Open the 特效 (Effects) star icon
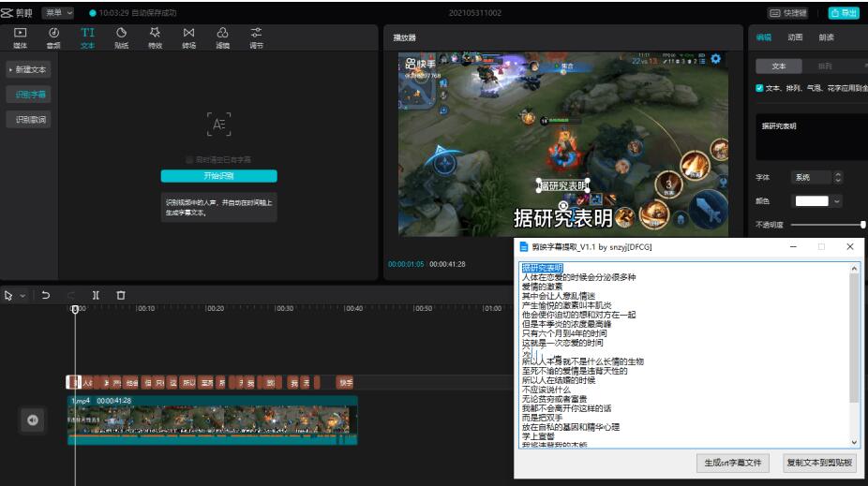The width and height of the screenshot is (868, 486). coord(155,33)
